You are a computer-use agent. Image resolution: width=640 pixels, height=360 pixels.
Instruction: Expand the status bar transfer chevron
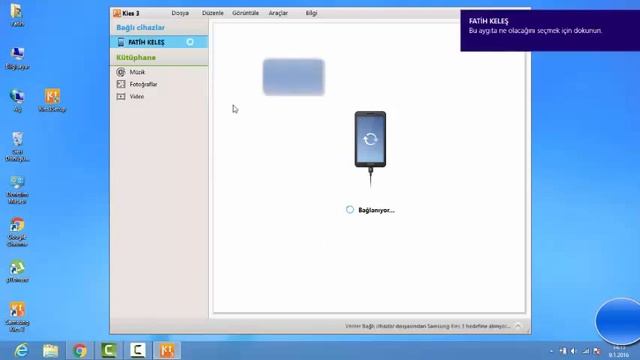pyautogui.click(x=518, y=326)
